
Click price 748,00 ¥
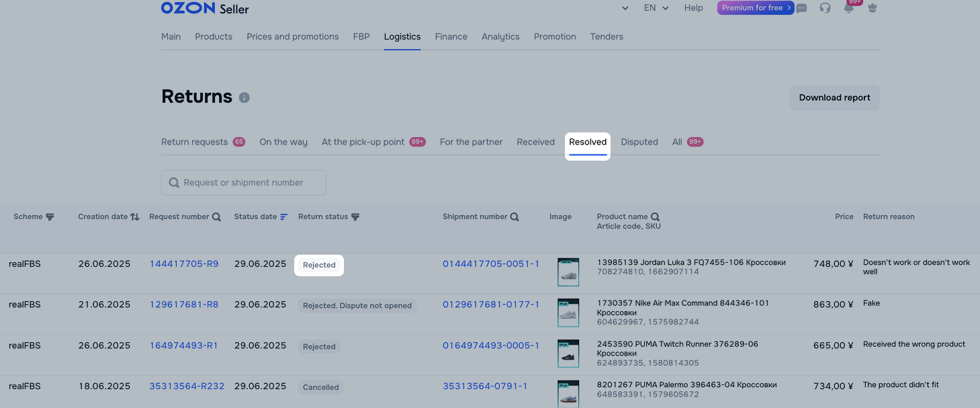point(833,264)
